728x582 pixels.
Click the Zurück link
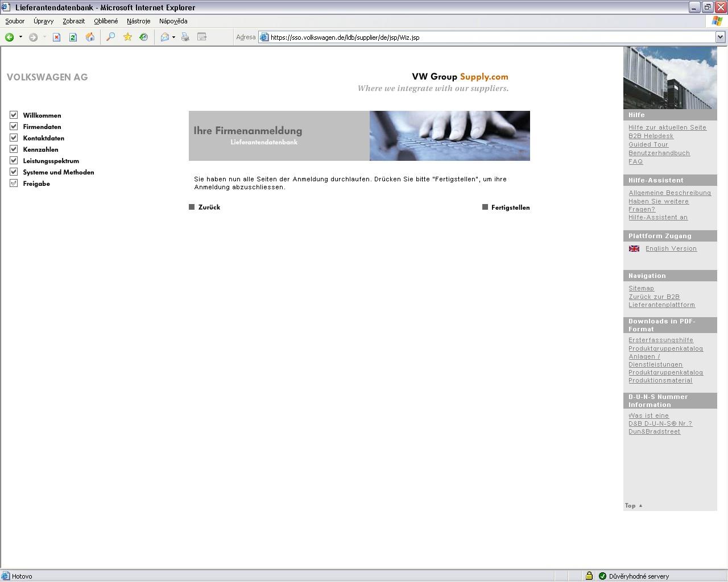point(209,207)
